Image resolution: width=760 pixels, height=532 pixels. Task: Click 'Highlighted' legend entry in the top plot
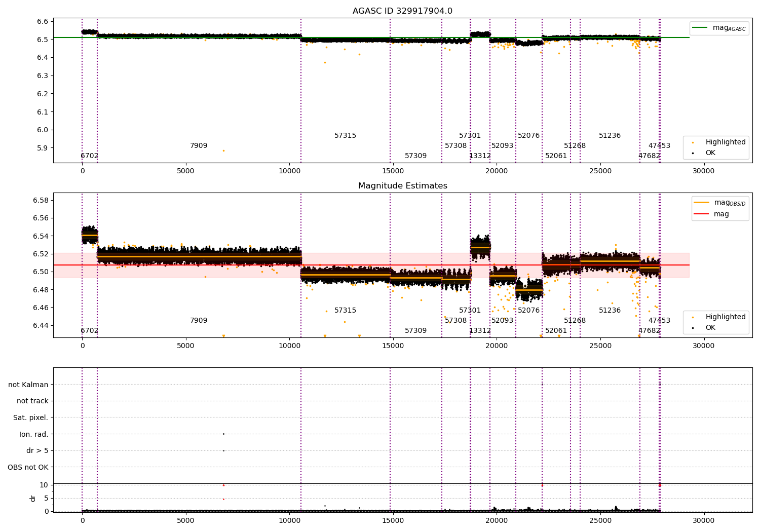click(719, 142)
